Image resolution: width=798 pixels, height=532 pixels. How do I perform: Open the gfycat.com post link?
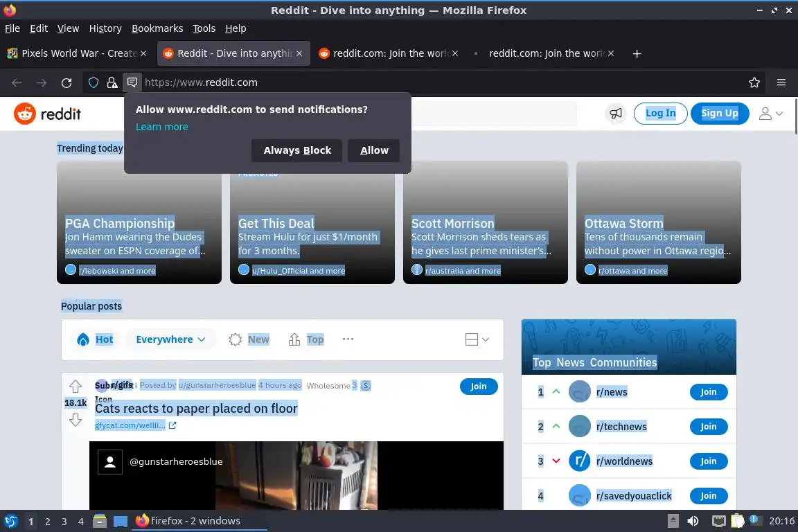(130, 425)
